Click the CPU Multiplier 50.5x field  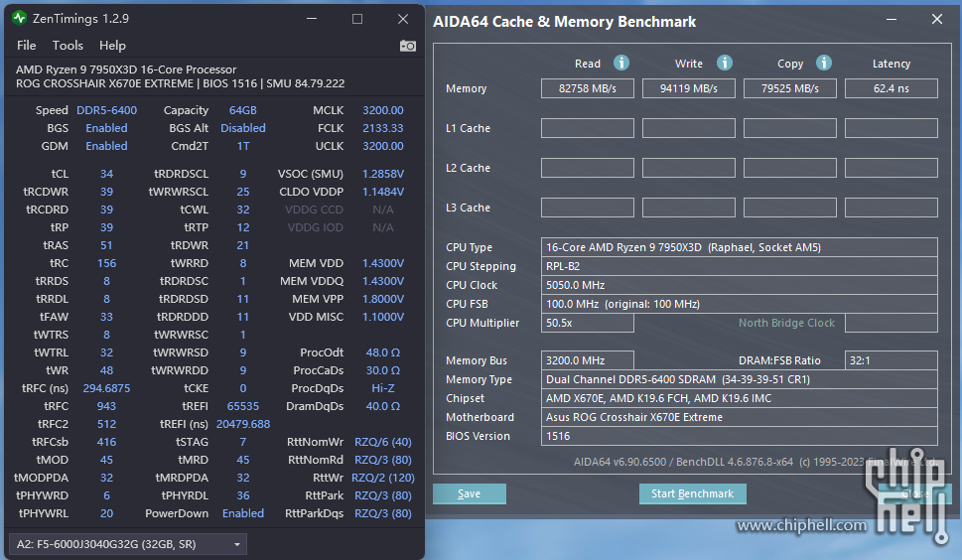pos(587,323)
